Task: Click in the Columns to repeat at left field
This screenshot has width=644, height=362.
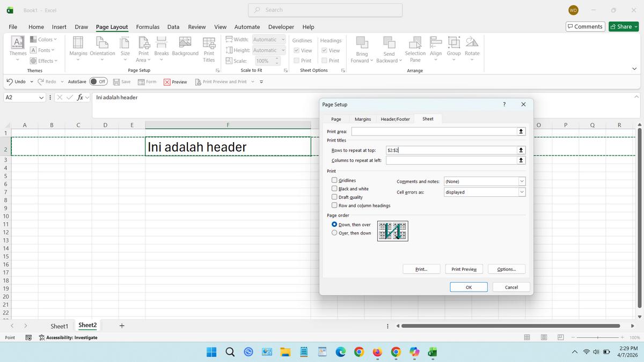Action: click(451, 160)
